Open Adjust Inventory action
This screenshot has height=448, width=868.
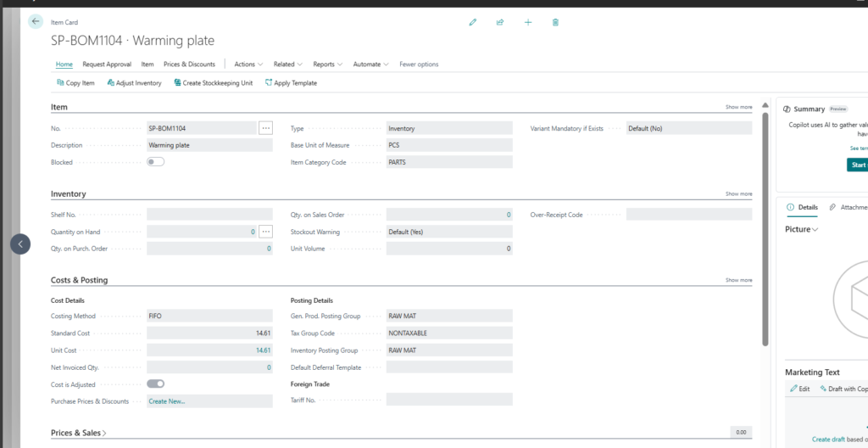[x=133, y=83]
